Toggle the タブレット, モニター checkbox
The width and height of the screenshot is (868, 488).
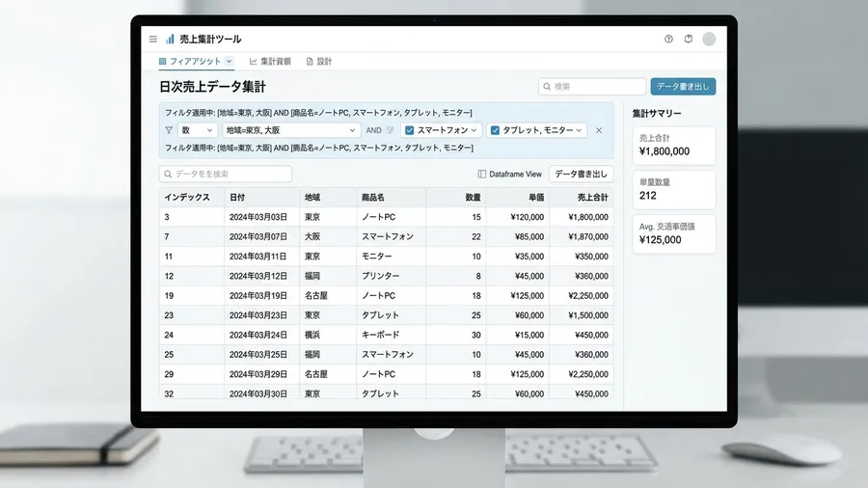(x=495, y=130)
